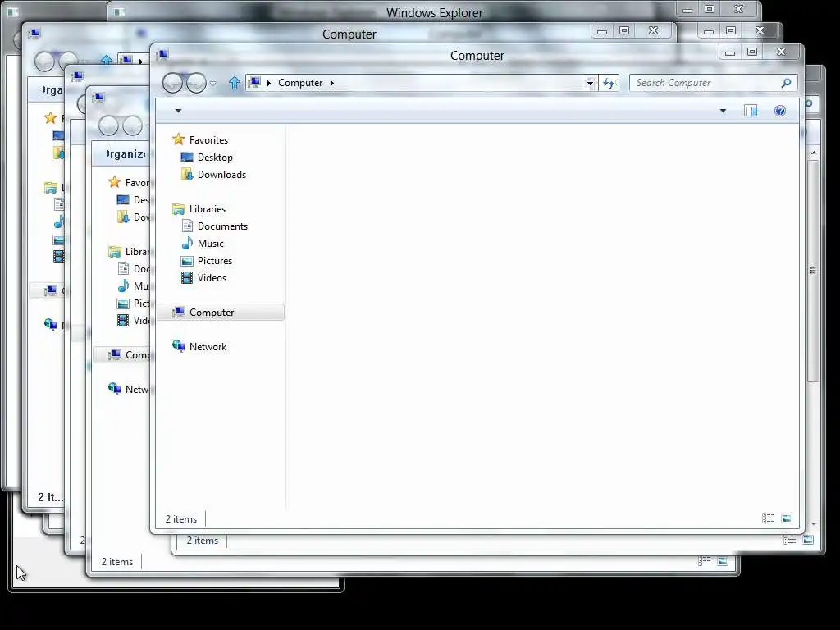
Task: Expand root arrow before Computer in address bar
Action: pos(269,83)
